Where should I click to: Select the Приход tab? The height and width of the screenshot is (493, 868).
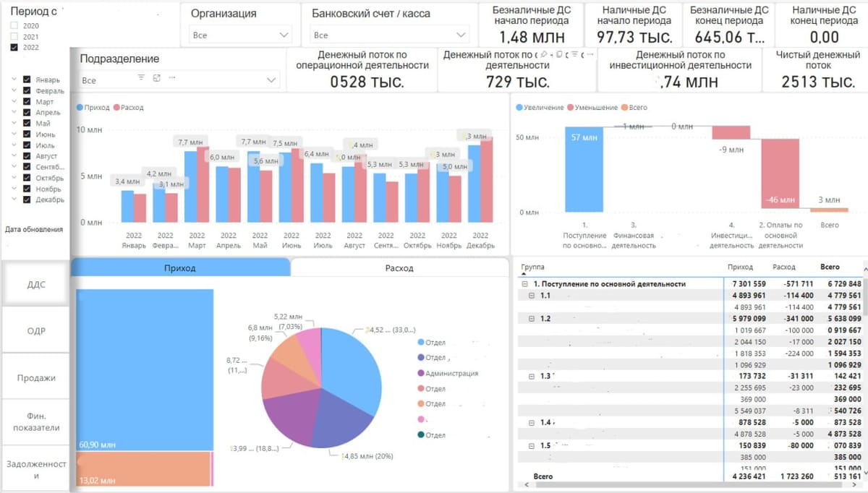180,267
